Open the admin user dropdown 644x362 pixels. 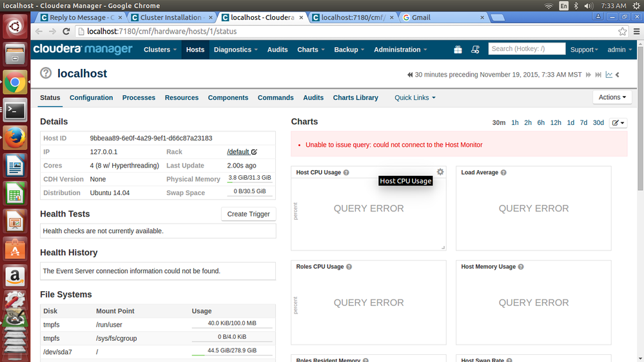620,50
